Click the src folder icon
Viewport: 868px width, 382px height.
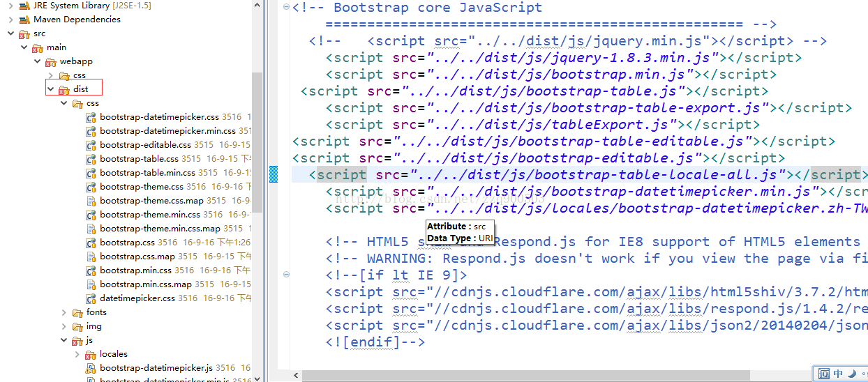24,33
